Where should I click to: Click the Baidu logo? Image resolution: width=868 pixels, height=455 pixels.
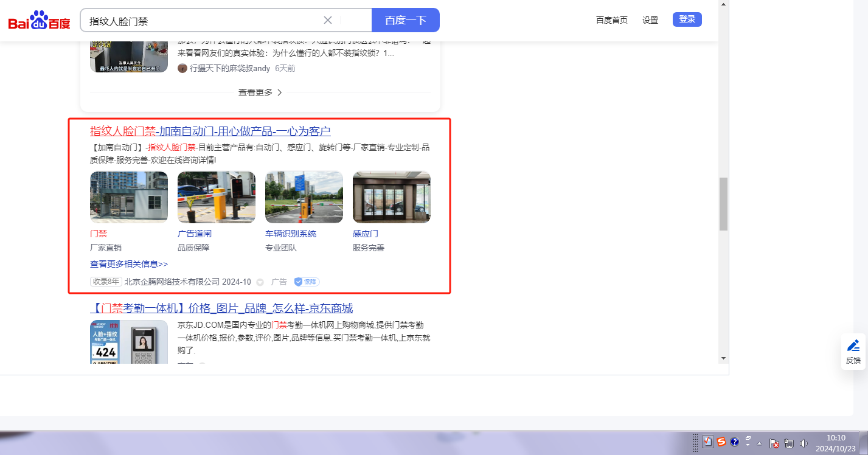(x=40, y=21)
